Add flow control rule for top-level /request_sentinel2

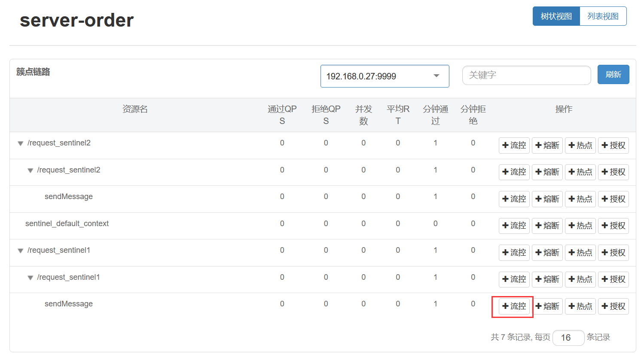pos(514,145)
